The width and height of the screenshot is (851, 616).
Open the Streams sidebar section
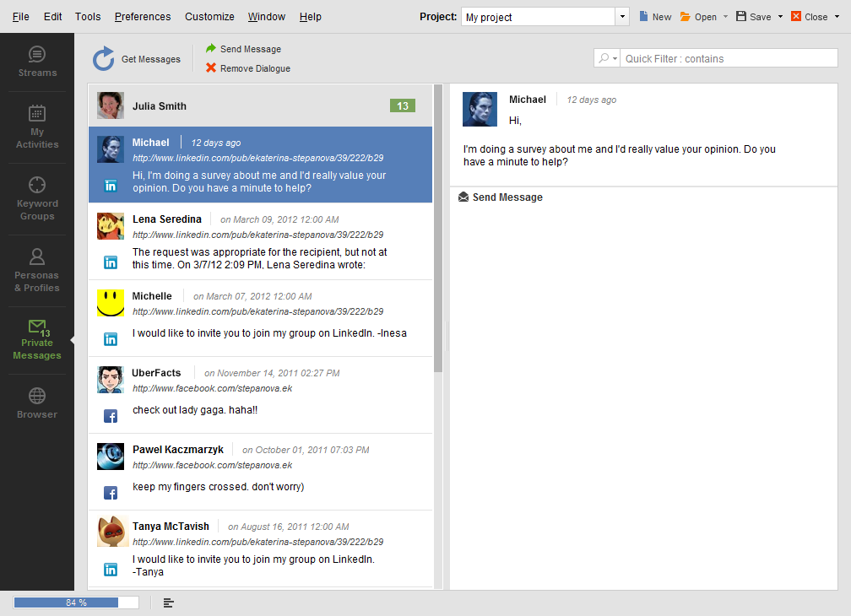coord(37,62)
